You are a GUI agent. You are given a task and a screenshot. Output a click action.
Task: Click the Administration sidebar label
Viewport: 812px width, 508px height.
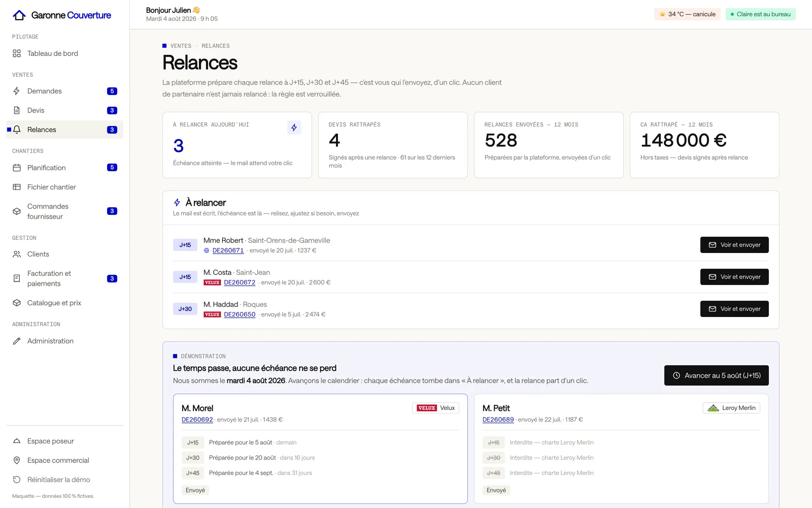click(x=50, y=341)
